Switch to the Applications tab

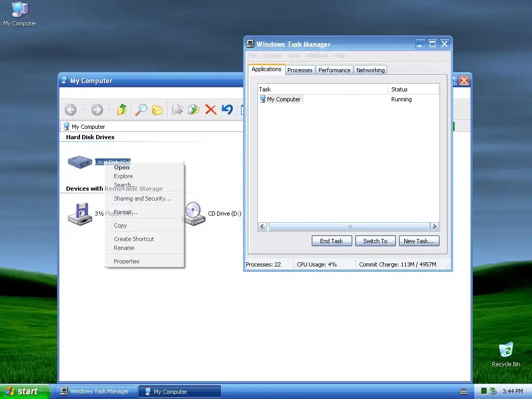click(x=267, y=69)
